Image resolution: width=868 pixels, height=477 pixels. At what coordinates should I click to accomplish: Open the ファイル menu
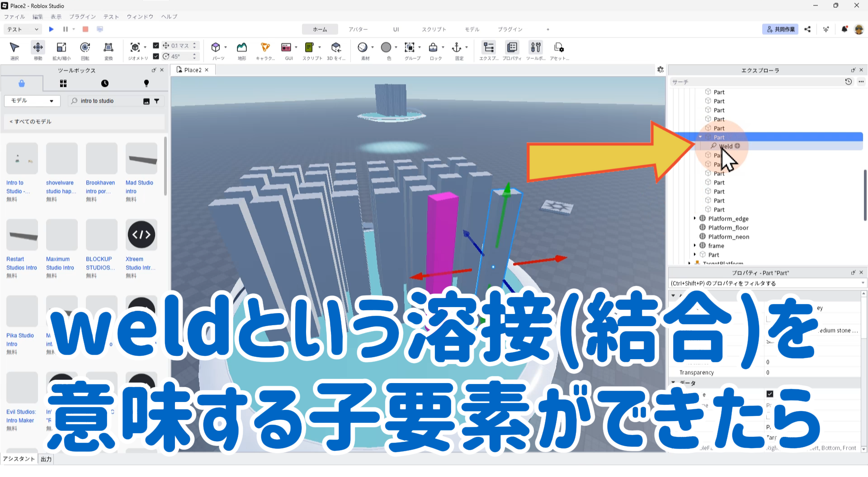coord(14,17)
